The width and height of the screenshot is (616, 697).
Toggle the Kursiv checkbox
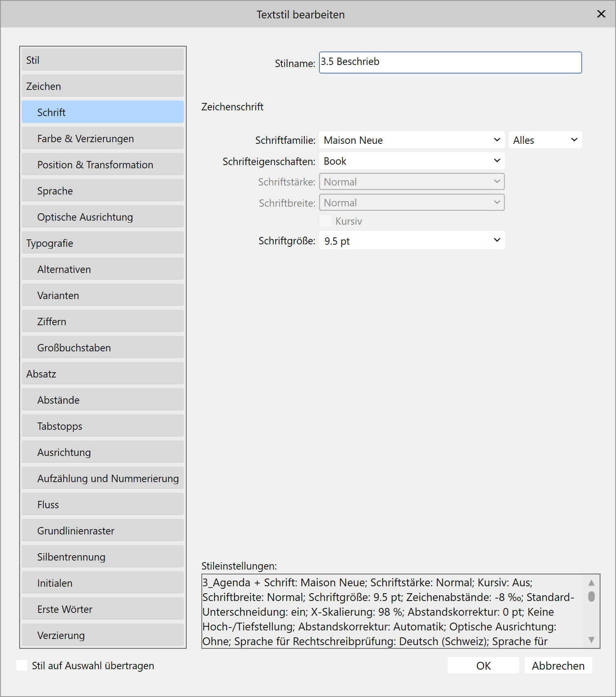coord(325,221)
